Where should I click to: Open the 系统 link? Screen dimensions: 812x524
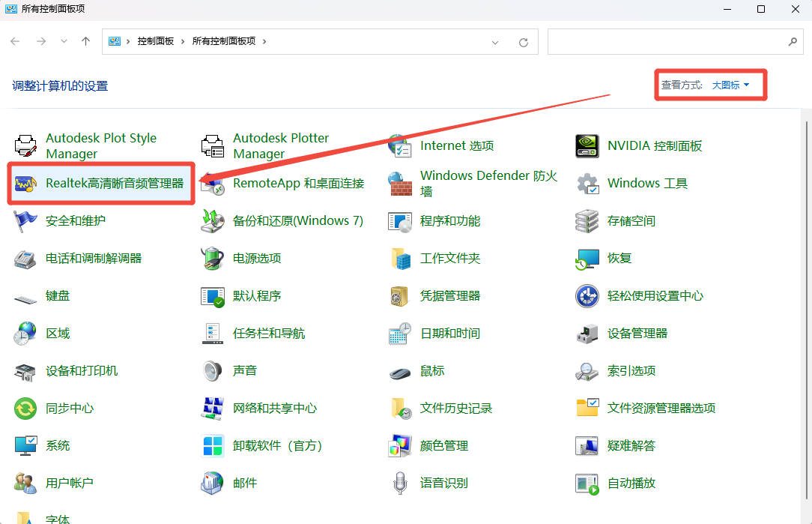click(x=58, y=446)
